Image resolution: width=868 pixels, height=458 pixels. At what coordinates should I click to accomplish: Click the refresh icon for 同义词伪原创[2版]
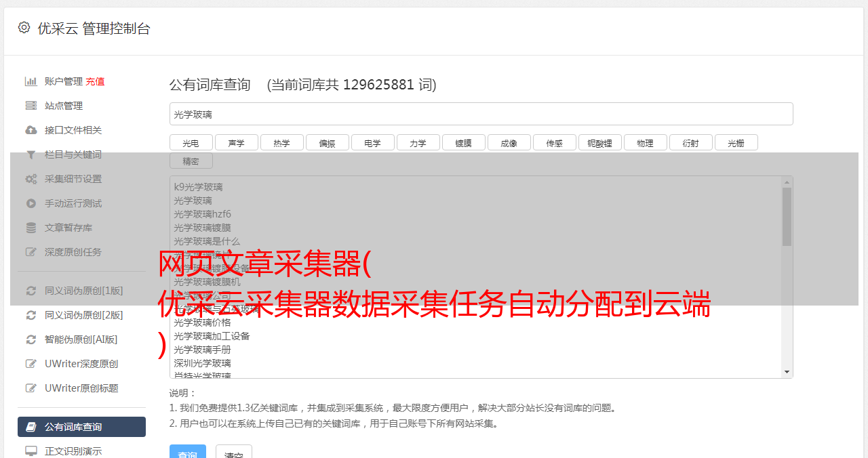pyautogui.click(x=31, y=315)
